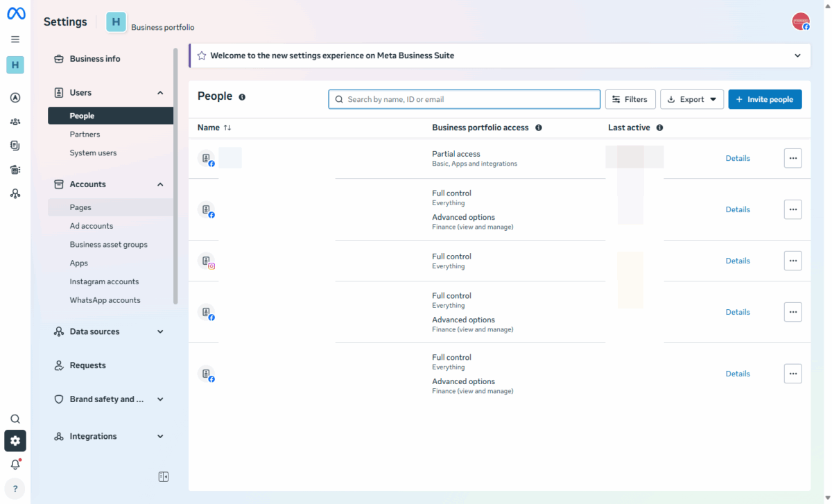Collapse the Users section
Screen dimensions: 832x504
[x=160, y=93]
